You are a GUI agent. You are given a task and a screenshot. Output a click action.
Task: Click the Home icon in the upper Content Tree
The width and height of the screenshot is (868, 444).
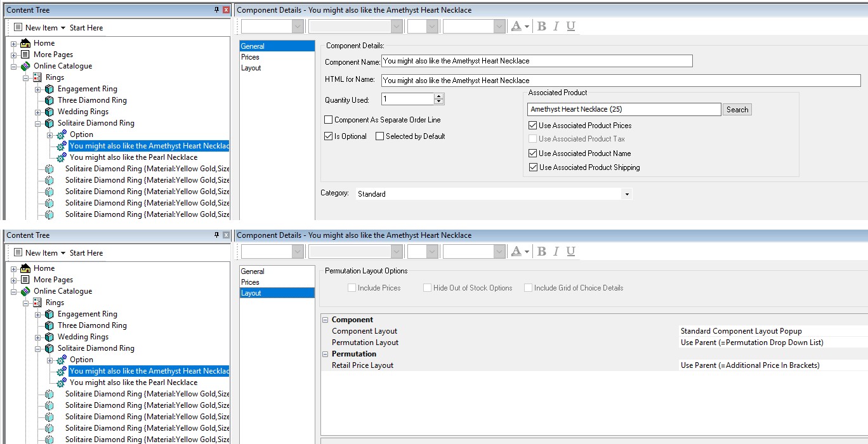(25, 43)
